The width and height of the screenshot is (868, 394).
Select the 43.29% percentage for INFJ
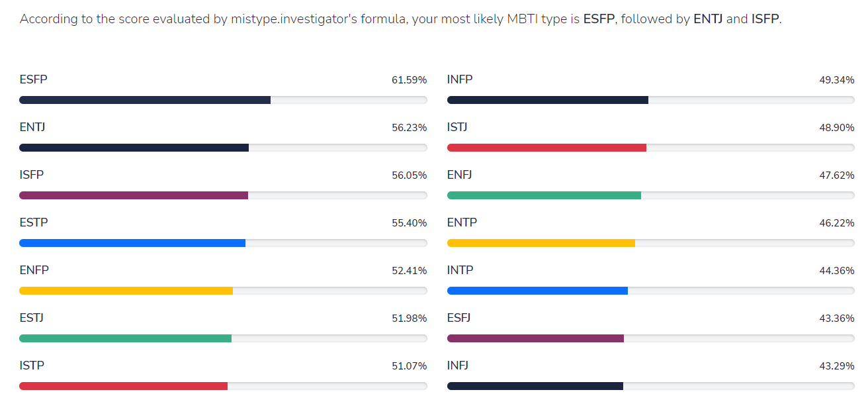point(836,366)
